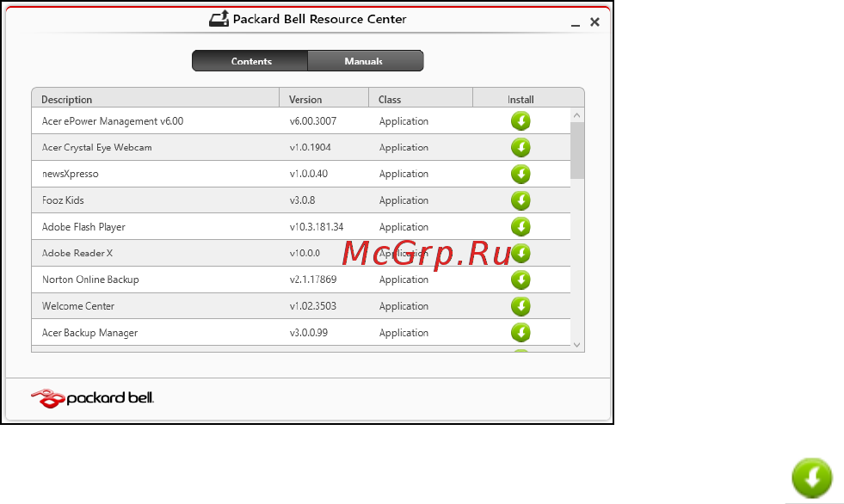Click version 'v1.02.3503' cell
Image resolution: width=844 pixels, height=504 pixels.
coord(312,306)
